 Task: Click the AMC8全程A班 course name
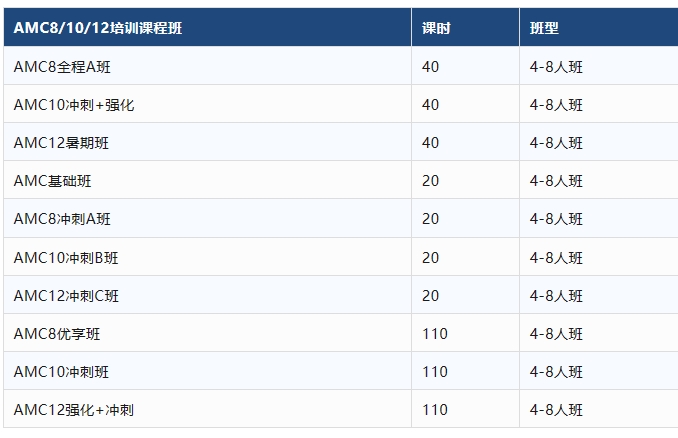62,67
